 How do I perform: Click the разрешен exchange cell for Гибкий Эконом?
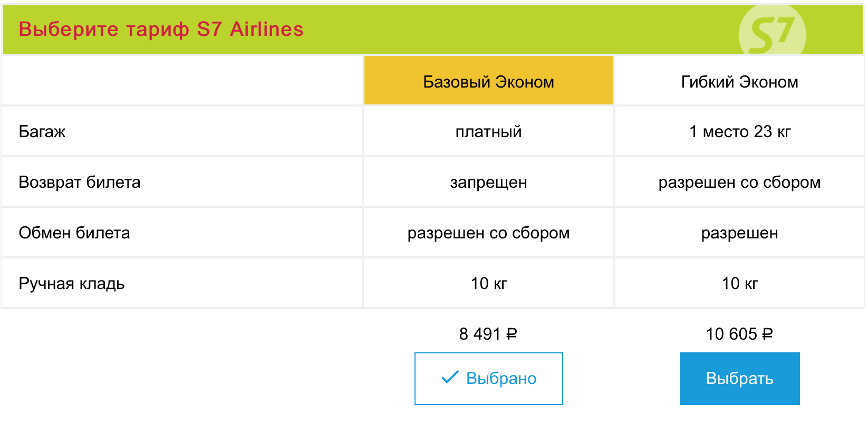tap(739, 233)
